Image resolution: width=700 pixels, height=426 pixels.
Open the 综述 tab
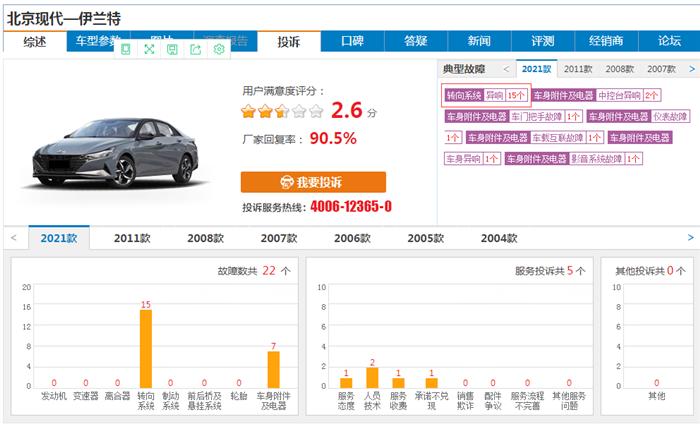pos(35,42)
